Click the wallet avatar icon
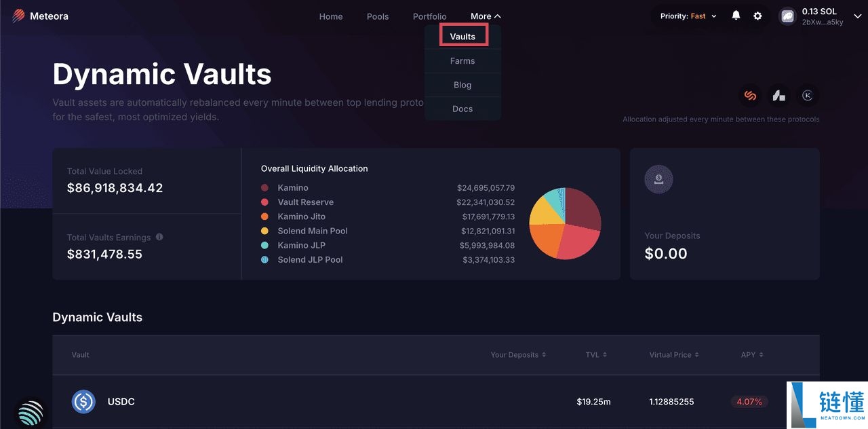This screenshot has height=429, width=868. [787, 16]
